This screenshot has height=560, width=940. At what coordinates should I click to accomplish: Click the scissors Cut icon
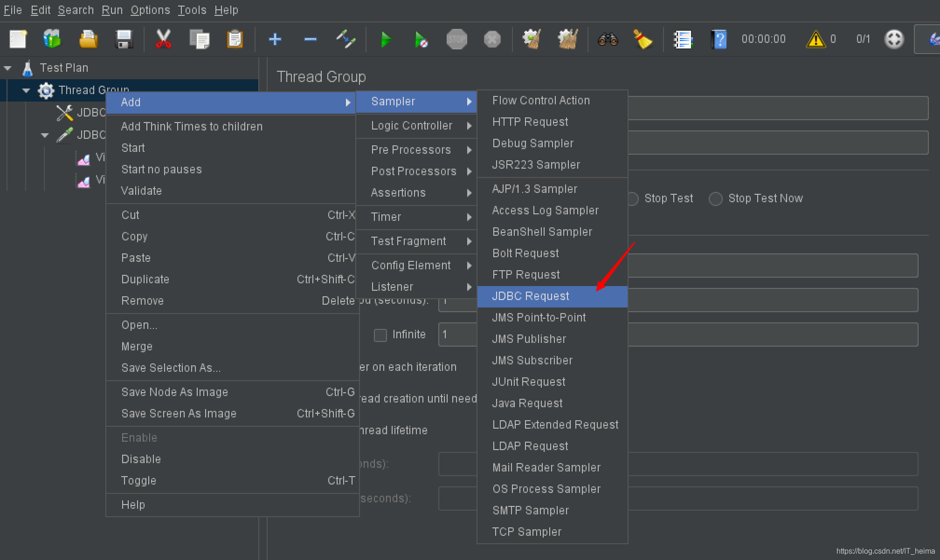(x=163, y=40)
